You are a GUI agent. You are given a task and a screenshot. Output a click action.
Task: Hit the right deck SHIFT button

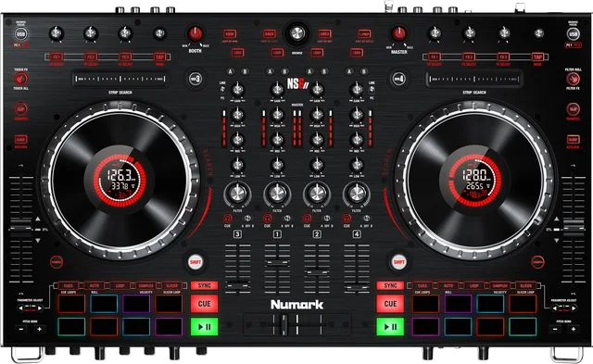point(399,261)
